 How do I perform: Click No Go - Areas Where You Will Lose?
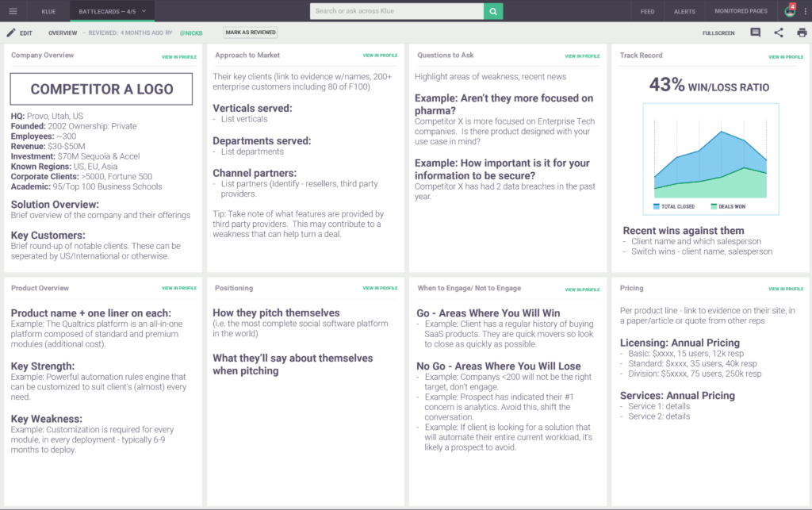coord(499,366)
